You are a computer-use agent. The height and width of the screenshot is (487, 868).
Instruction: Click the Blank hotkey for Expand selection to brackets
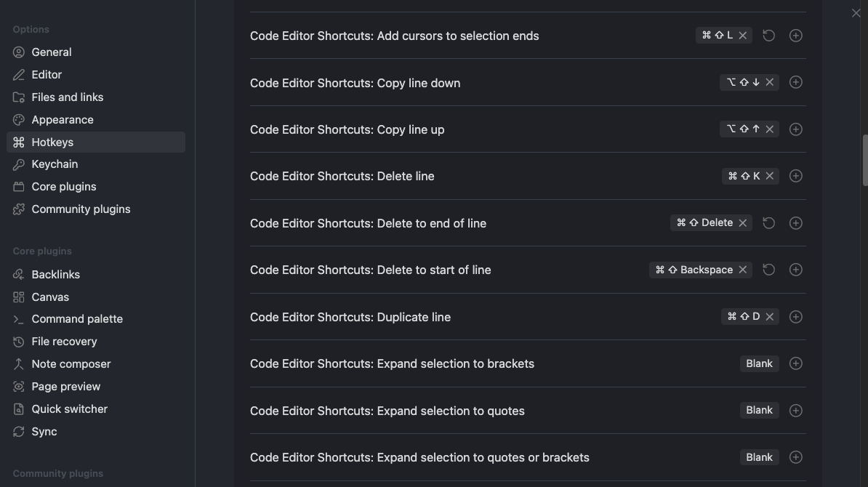point(759,363)
